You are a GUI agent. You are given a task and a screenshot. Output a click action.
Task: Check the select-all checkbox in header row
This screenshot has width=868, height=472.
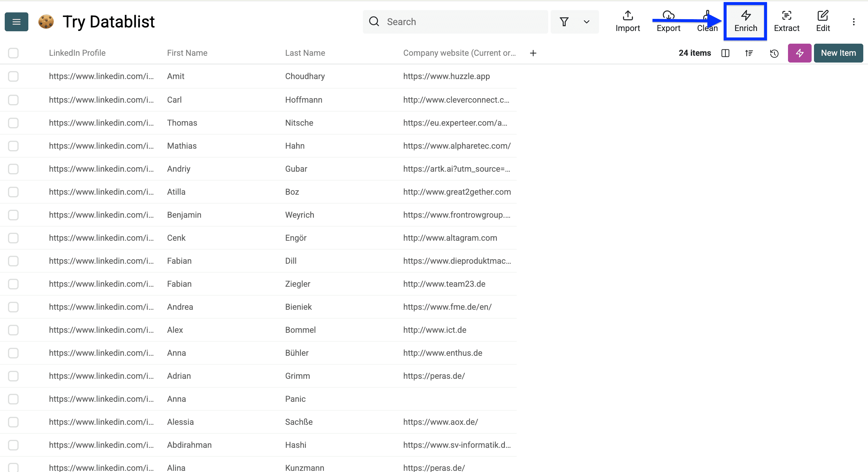pyautogui.click(x=13, y=53)
